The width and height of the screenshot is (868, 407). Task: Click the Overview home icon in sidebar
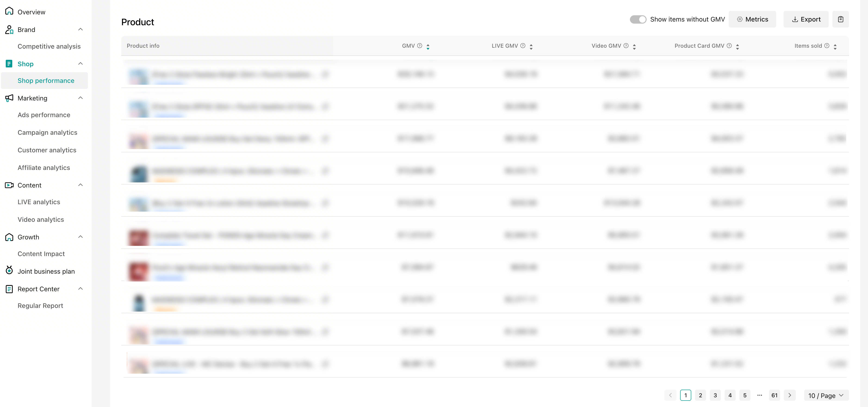click(9, 12)
